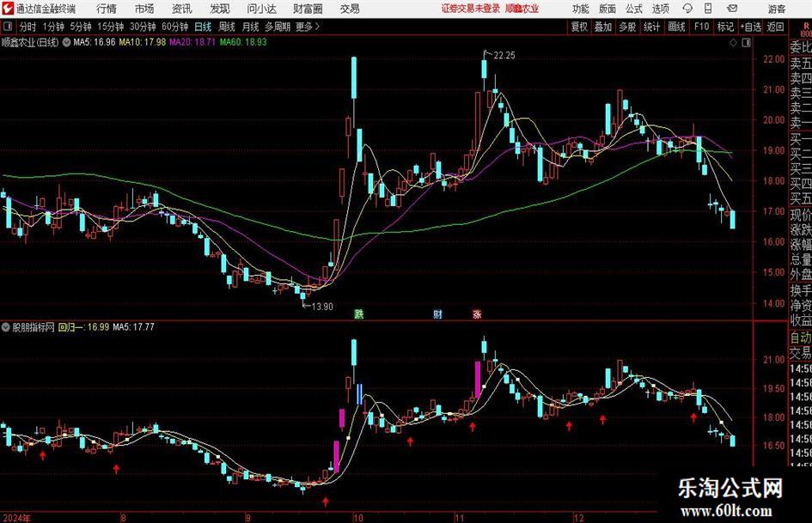This screenshot has height=523, width=812.
Task: Click the 返回 back button
Action: click(x=775, y=27)
